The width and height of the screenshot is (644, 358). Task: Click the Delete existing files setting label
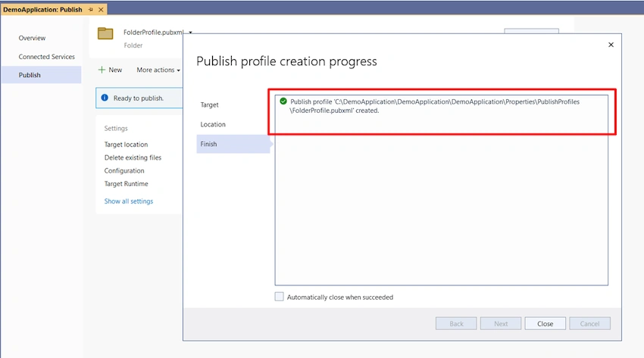[x=133, y=157]
